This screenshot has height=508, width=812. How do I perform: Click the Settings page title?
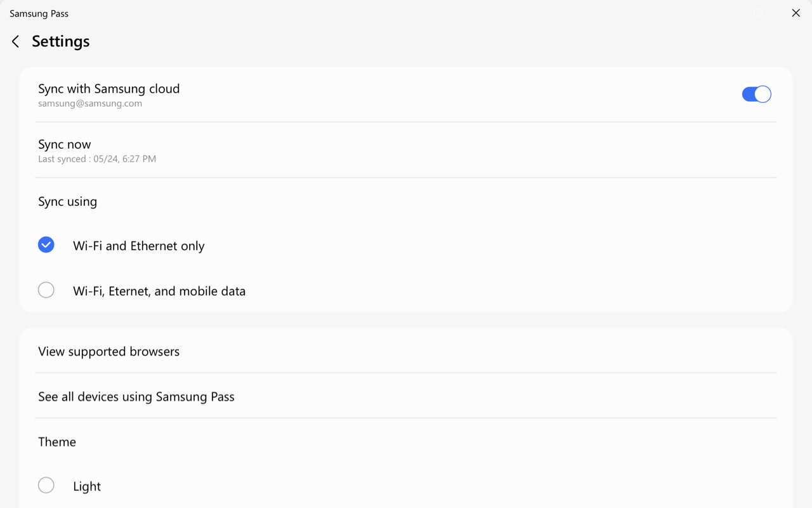pos(61,41)
